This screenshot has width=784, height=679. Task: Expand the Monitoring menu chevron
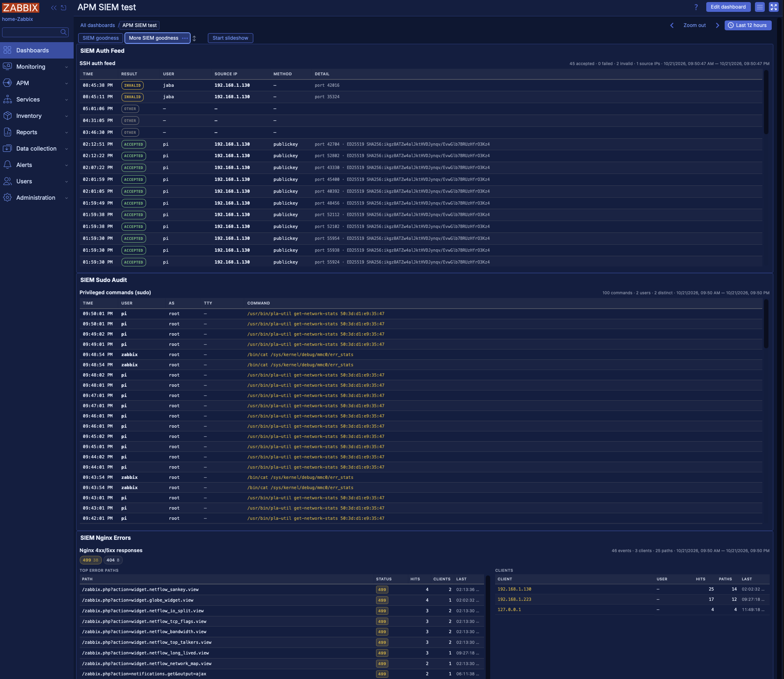pyautogui.click(x=66, y=67)
